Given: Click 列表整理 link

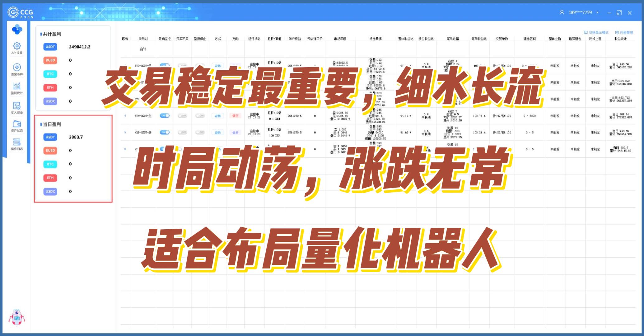Looking at the screenshot, I should (x=624, y=32).
